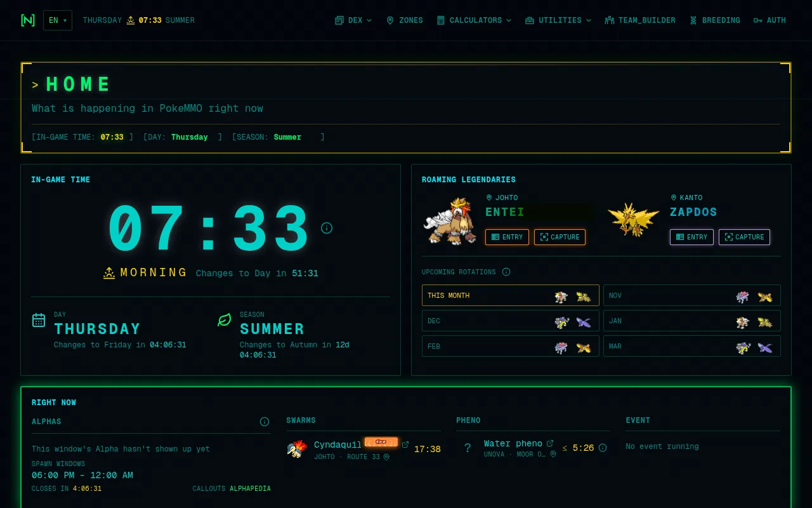Open AUTH page
Image resolution: width=812 pixels, height=508 pixels.
coord(769,20)
